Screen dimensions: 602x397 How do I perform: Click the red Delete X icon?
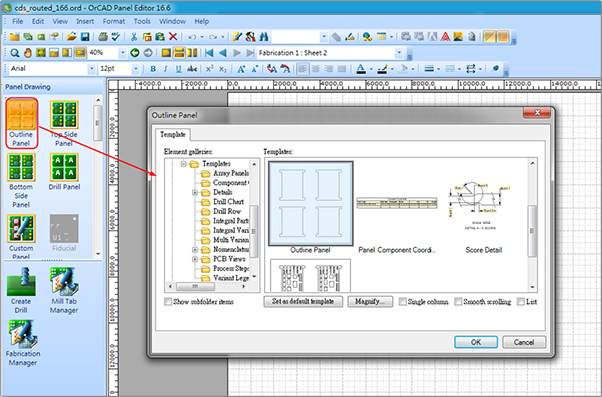tap(173, 36)
